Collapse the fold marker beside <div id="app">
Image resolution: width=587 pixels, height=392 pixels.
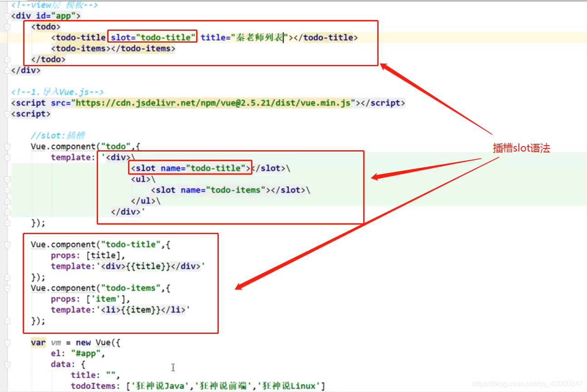click(7, 16)
